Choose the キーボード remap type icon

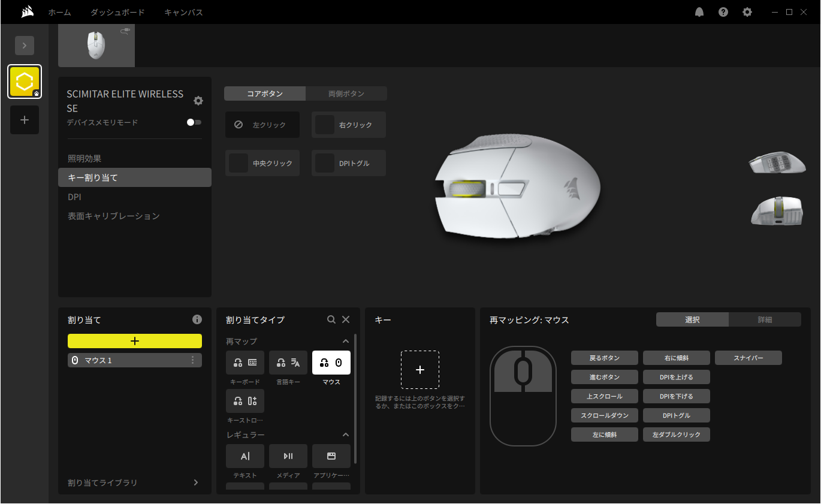[245, 363]
